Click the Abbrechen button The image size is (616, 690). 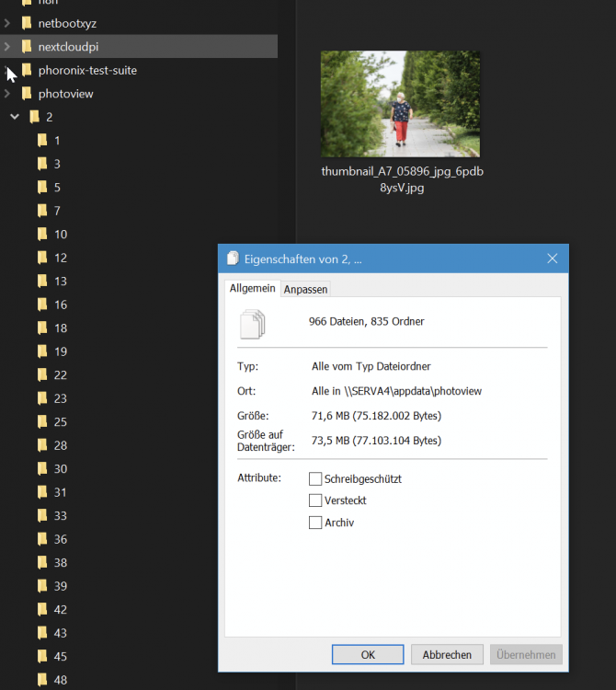click(x=447, y=654)
